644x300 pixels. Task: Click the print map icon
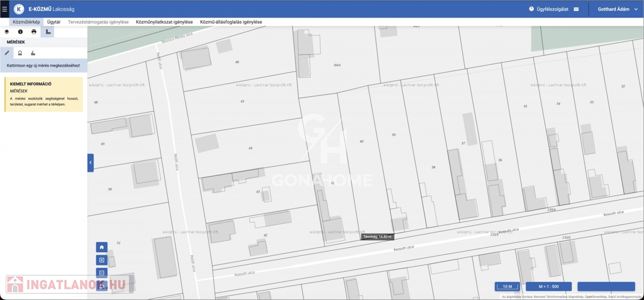(x=34, y=31)
